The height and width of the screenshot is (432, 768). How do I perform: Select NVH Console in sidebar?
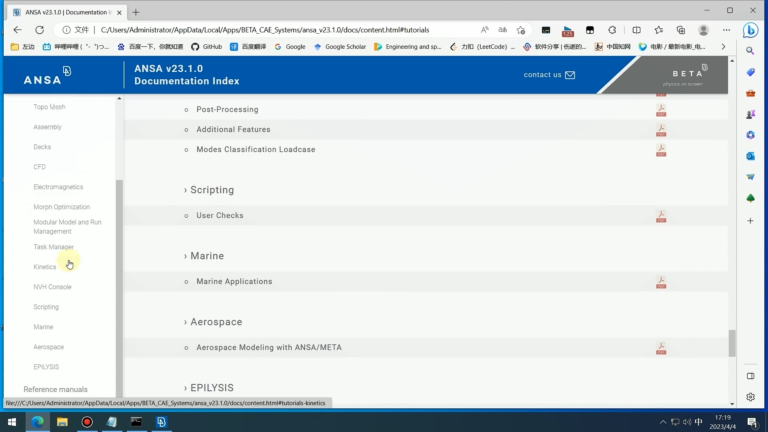[x=52, y=287]
